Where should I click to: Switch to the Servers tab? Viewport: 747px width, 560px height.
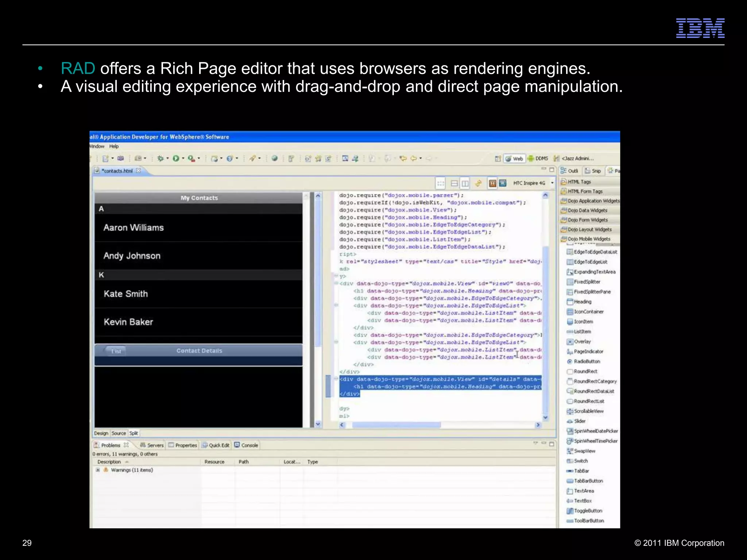coord(152,445)
